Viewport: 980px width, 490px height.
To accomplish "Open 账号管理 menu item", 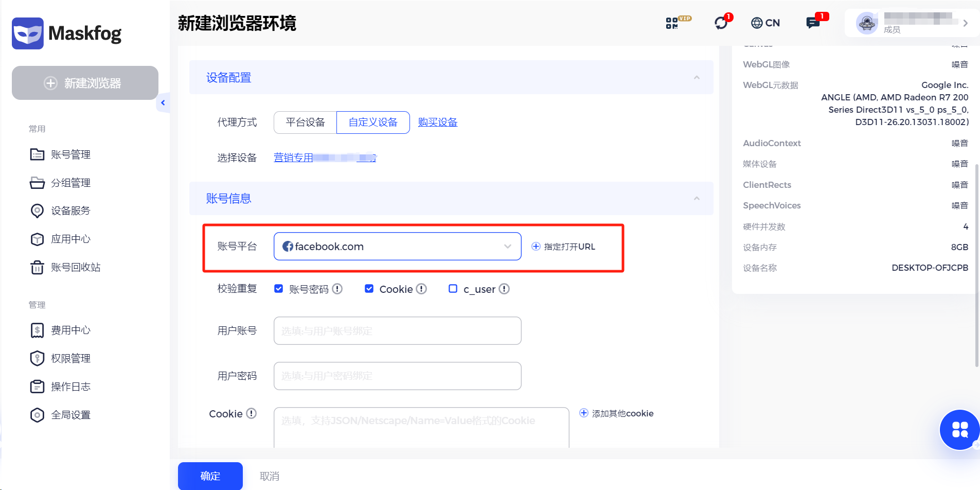I will point(70,154).
